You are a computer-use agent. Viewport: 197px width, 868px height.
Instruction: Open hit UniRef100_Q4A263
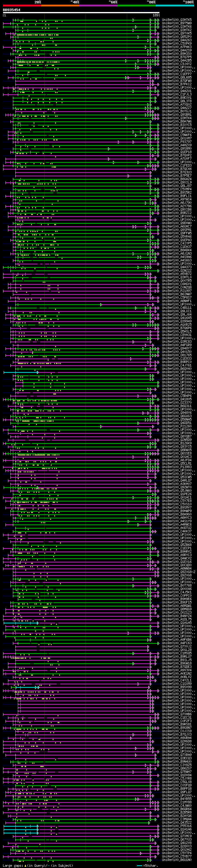(x=177, y=40)
